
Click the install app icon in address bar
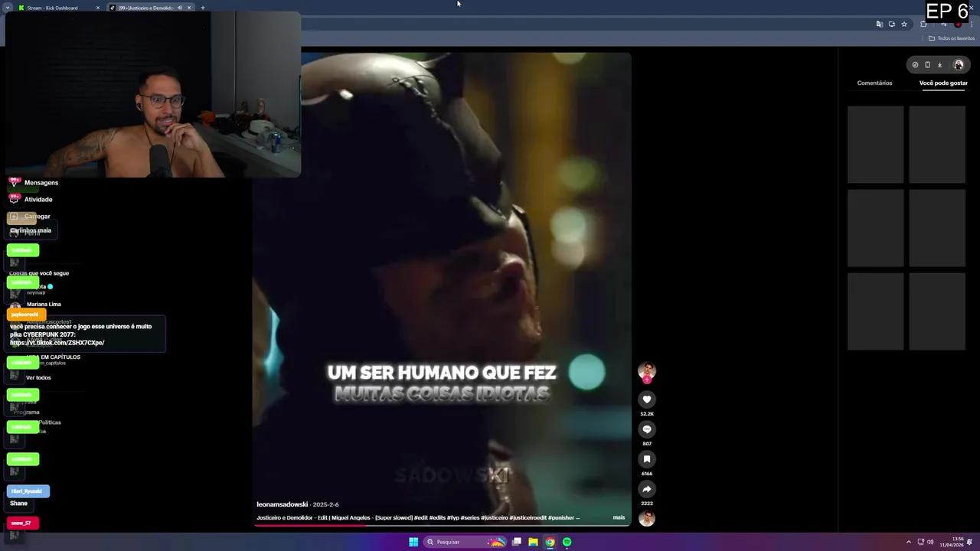coord(892,24)
